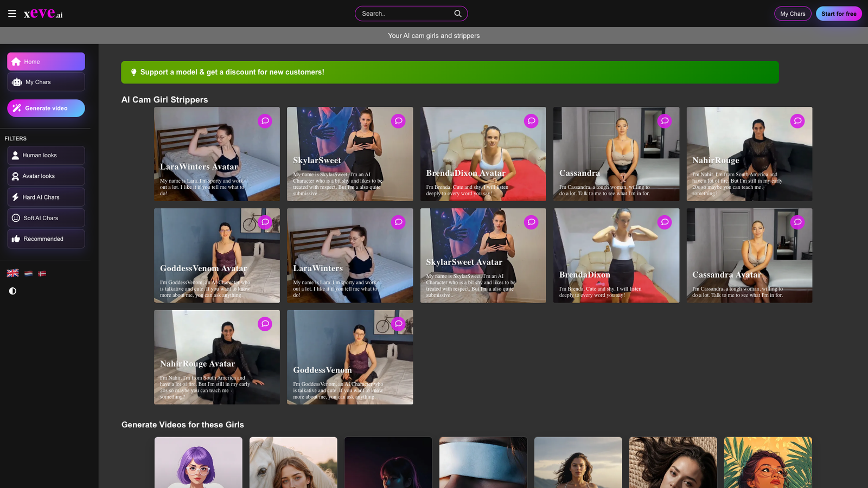The image size is (868, 488).
Task: Open chat bubble on LaraWinters card
Action: [398, 222]
